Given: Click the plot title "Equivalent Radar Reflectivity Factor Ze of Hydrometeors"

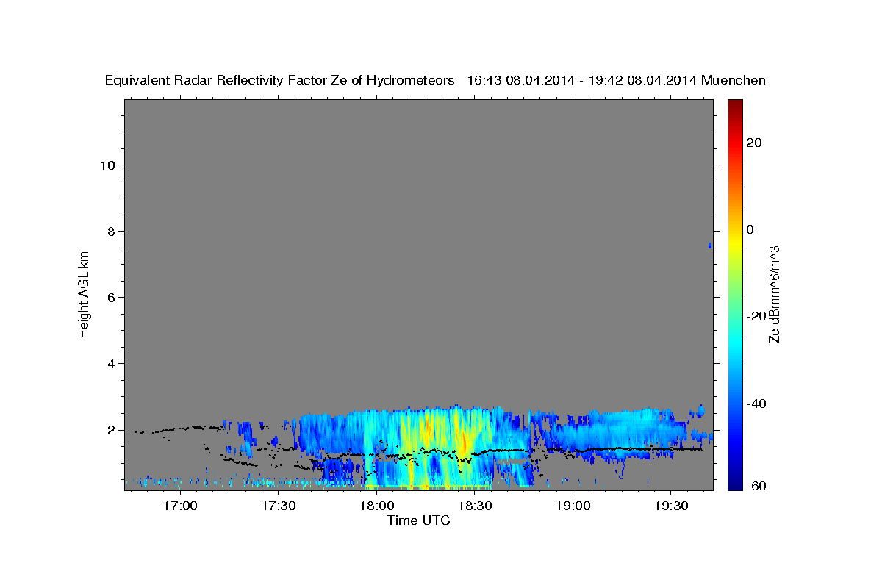Looking at the screenshot, I should [280, 80].
